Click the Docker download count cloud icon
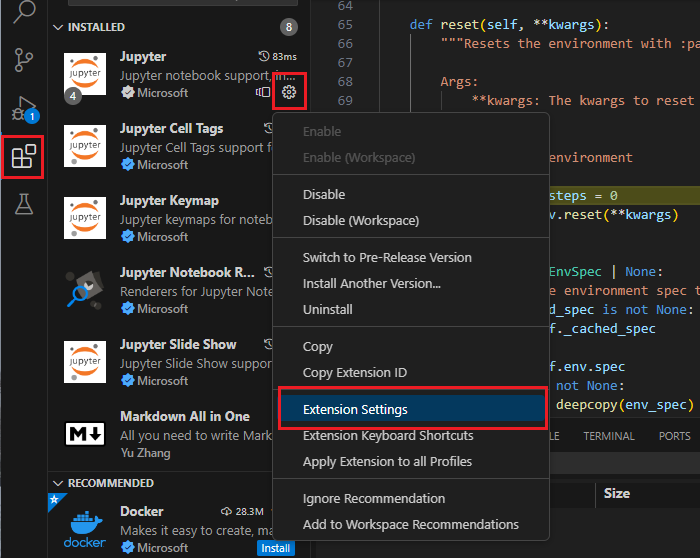Image resolution: width=700 pixels, height=558 pixels. [x=226, y=512]
